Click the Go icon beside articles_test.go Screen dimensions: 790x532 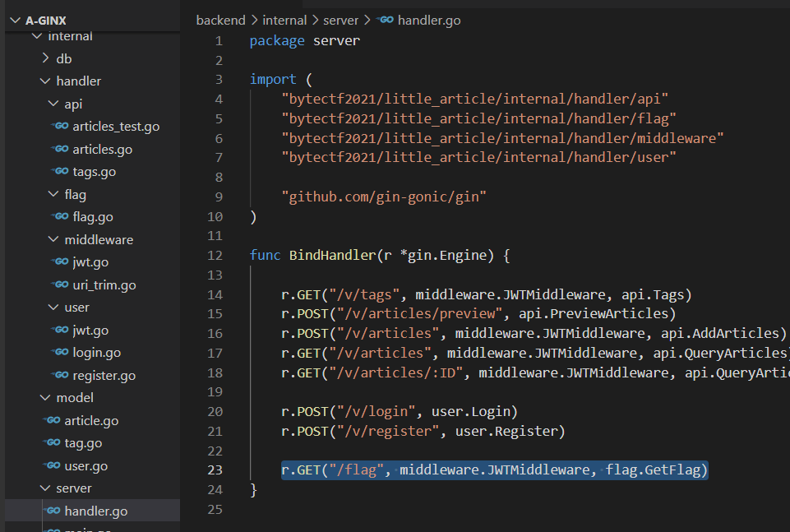pos(60,127)
